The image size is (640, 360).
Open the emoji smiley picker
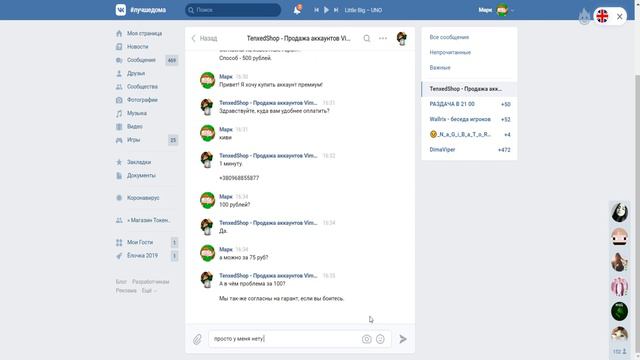[x=380, y=339]
